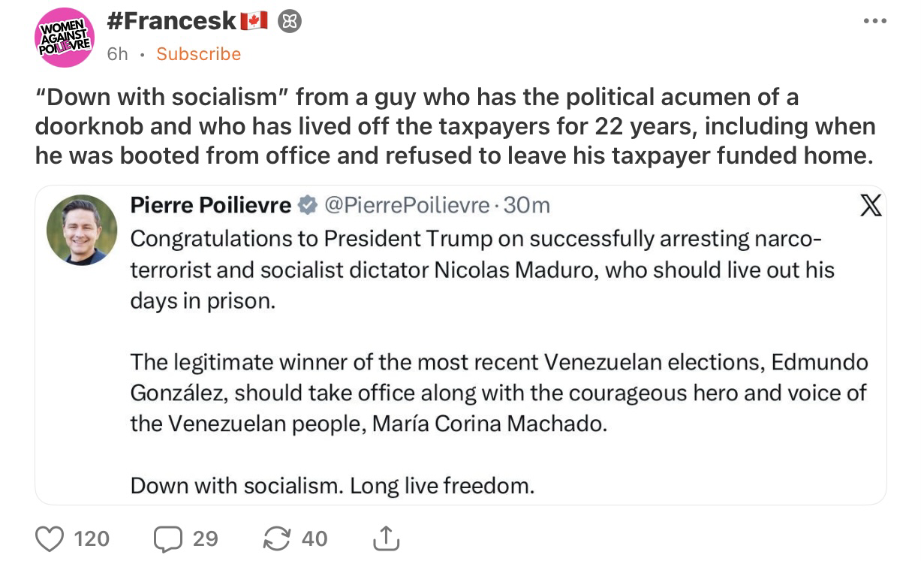Click the X logo on quoted post

(x=870, y=206)
